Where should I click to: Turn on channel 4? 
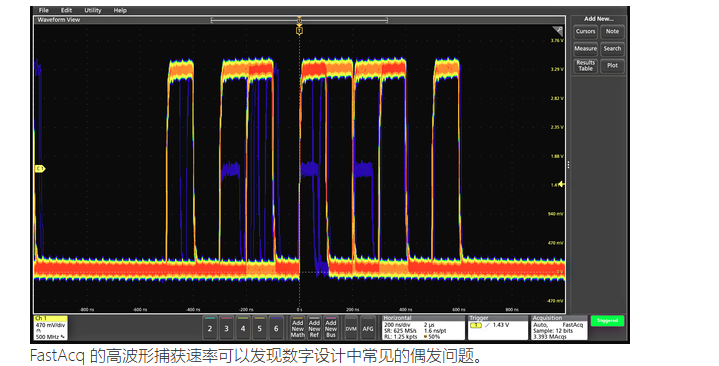[243, 328]
